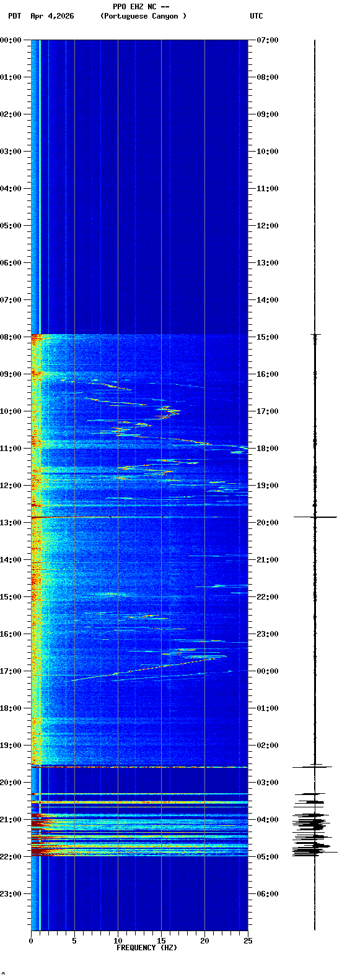Click the large seismogram spike near 20:00 UTC
The image size is (342, 980).
[x=315, y=517]
